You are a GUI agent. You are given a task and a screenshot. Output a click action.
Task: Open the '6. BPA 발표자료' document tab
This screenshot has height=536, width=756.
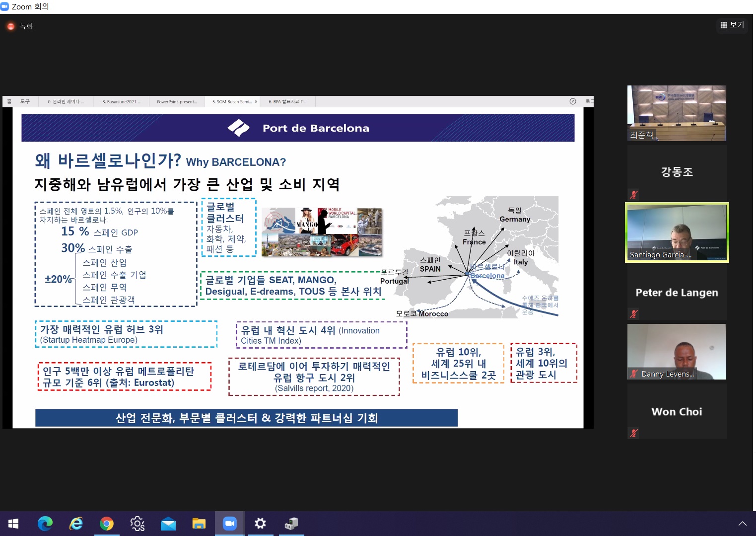287,102
